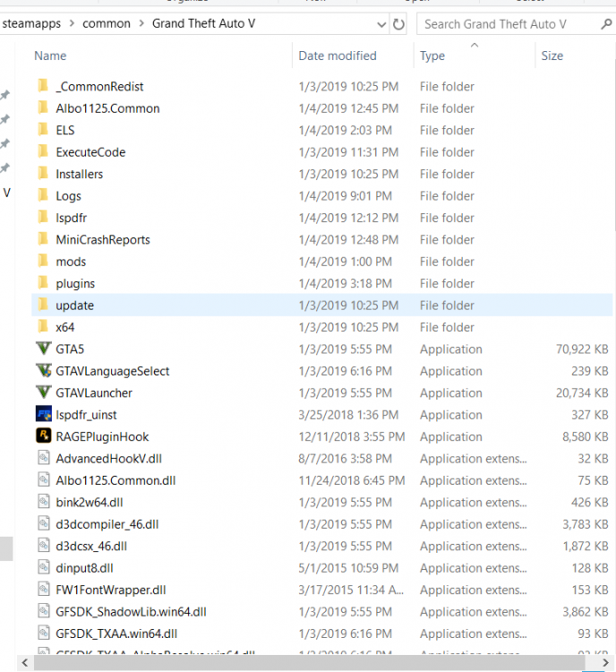The width and height of the screenshot is (616, 672).
Task: Click the GTAVLauncher application icon
Action: (x=44, y=392)
